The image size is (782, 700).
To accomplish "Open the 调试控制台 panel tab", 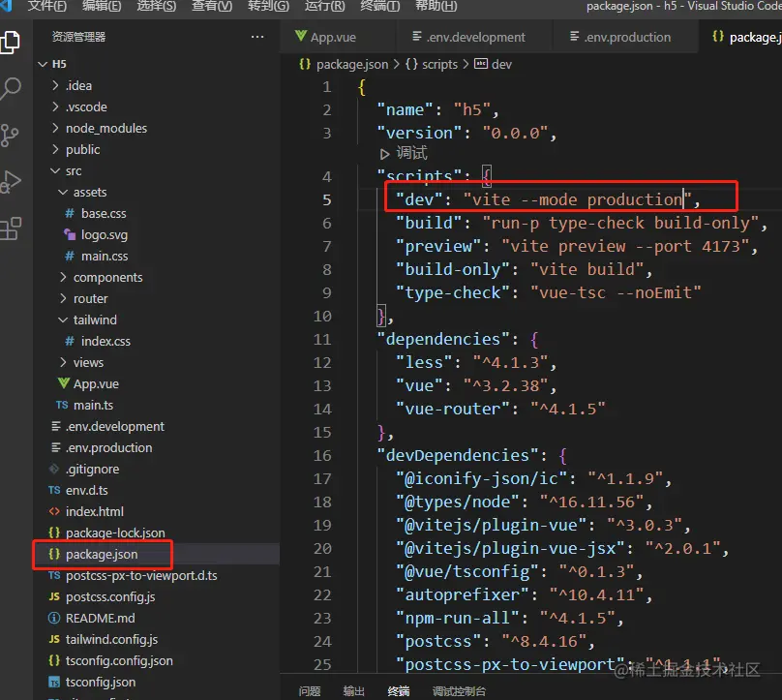I will click(459, 691).
